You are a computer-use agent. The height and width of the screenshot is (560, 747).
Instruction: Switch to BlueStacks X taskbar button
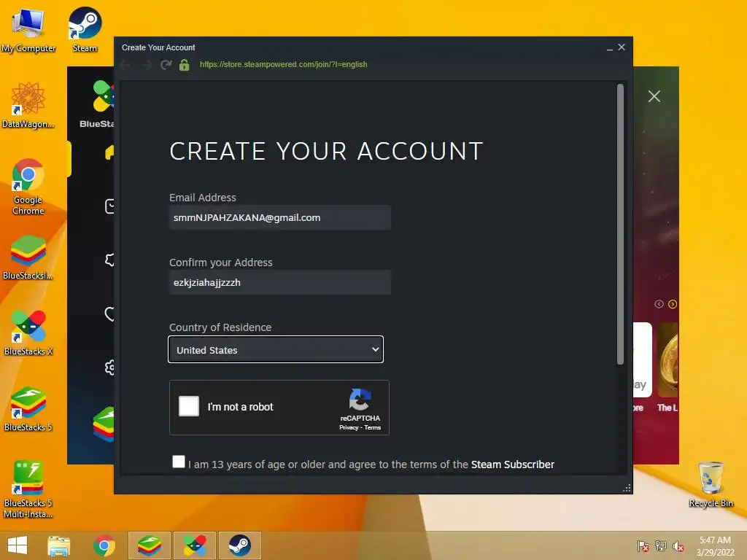click(x=195, y=545)
